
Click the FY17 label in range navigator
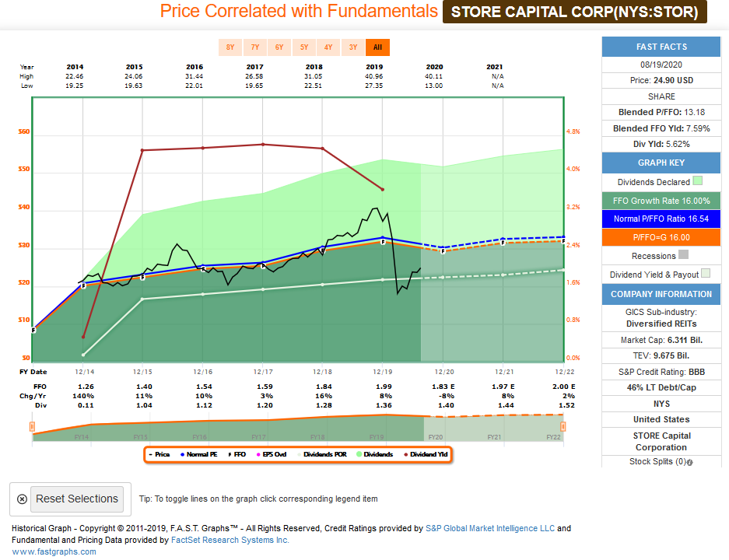click(x=258, y=437)
